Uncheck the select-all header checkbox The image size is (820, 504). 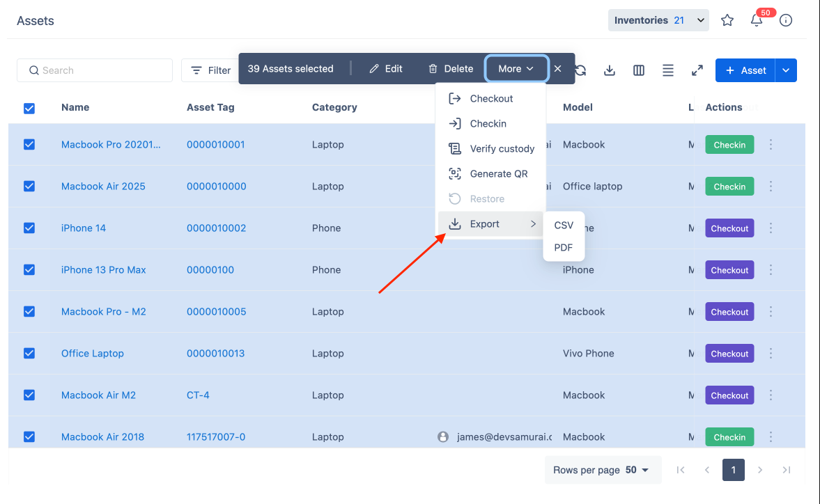pos(29,108)
